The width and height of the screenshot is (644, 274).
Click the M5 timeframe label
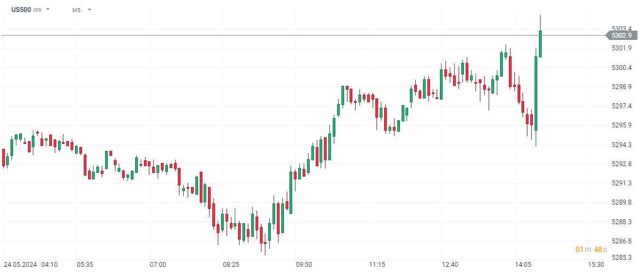pyautogui.click(x=77, y=10)
